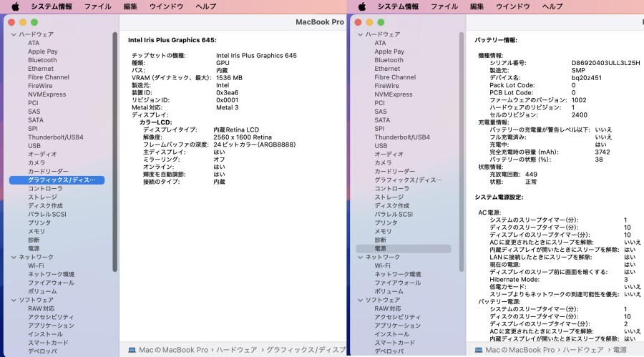Screen dimensions: 644x357
Task: Select Bluetooth in right window sidebar
Action: click(389, 60)
